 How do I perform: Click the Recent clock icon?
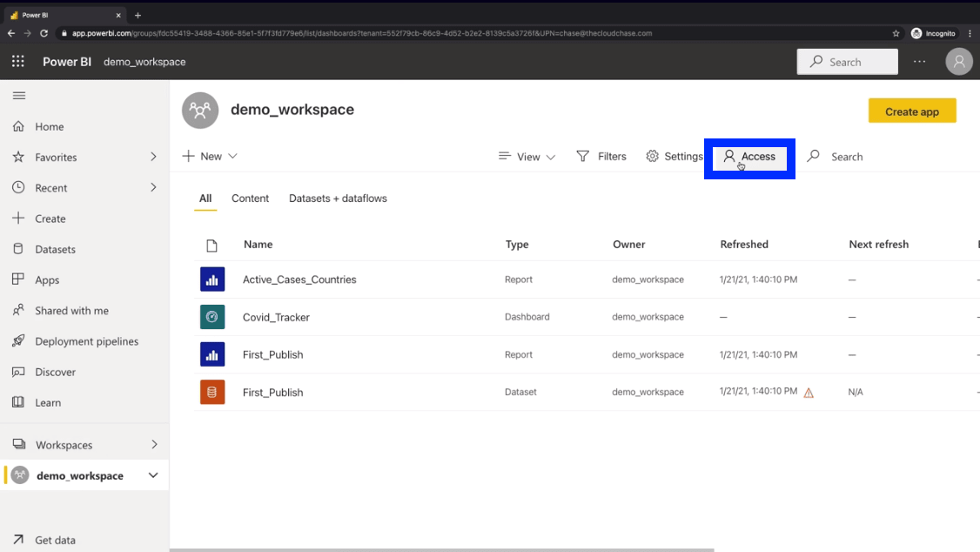(x=18, y=187)
